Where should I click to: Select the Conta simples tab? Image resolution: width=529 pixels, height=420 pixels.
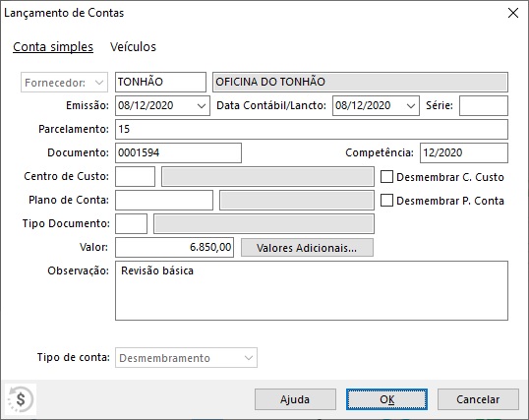pyautogui.click(x=53, y=46)
